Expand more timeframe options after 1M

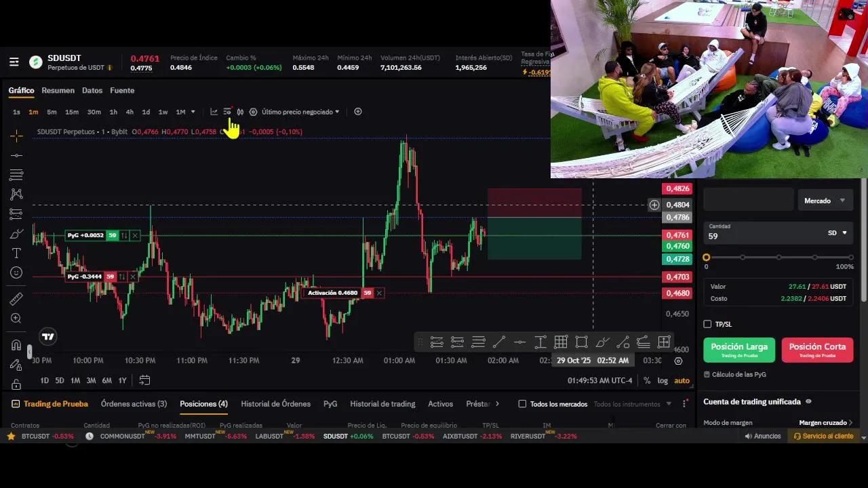[x=193, y=112]
